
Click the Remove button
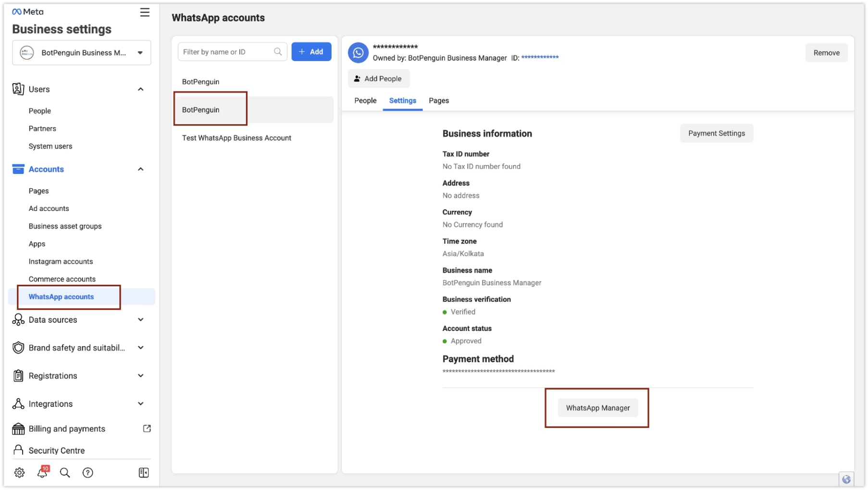[826, 53]
